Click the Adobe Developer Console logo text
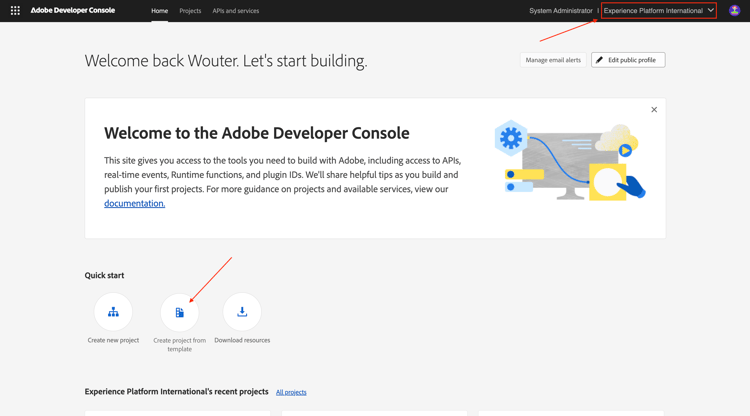The width and height of the screenshot is (750, 416). [x=73, y=11]
